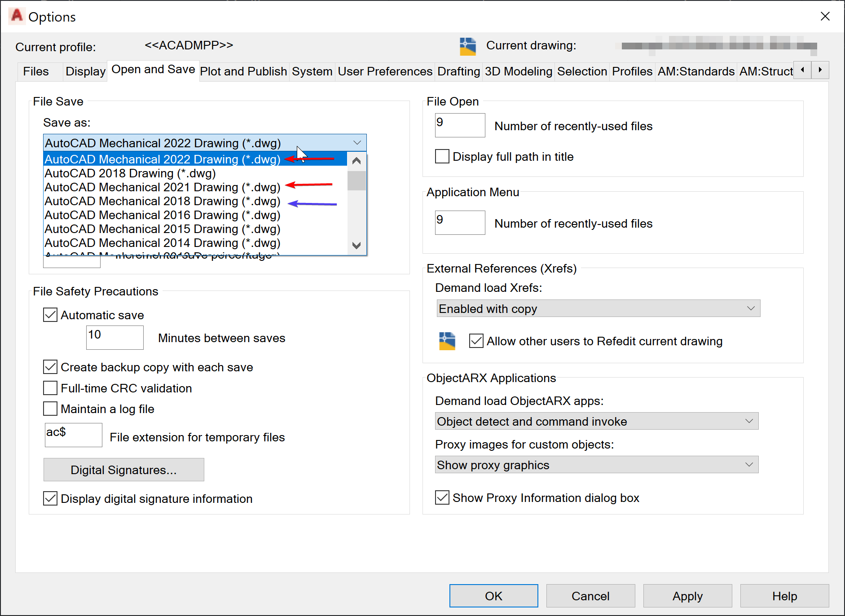Click the OK button

(493, 596)
